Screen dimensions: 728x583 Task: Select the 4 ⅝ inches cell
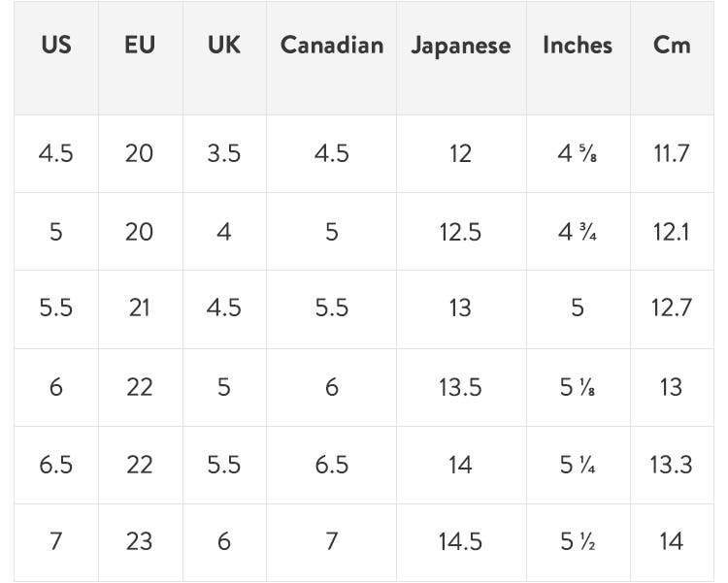pos(578,153)
